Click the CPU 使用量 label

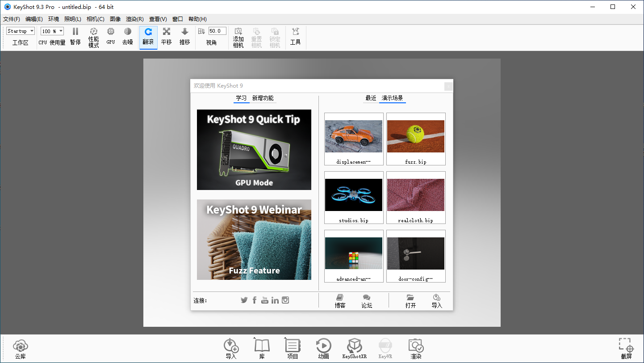pos(52,42)
